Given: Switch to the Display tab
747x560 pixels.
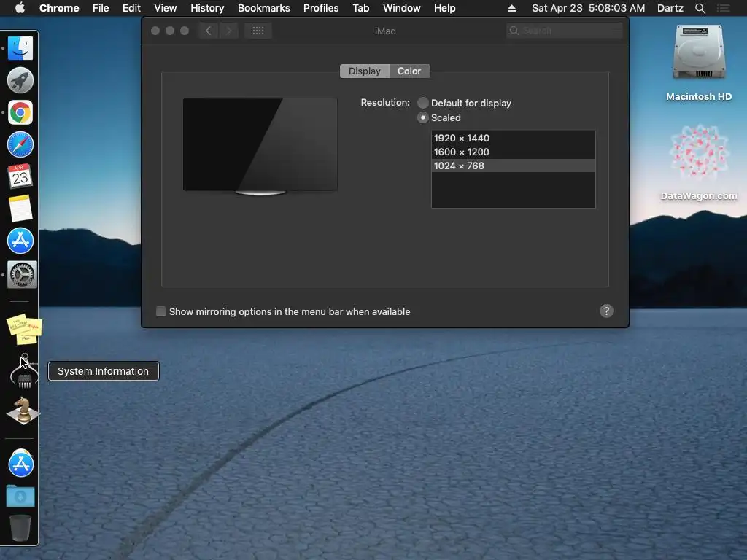Looking at the screenshot, I should pyautogui.click(x=365, y=71).
